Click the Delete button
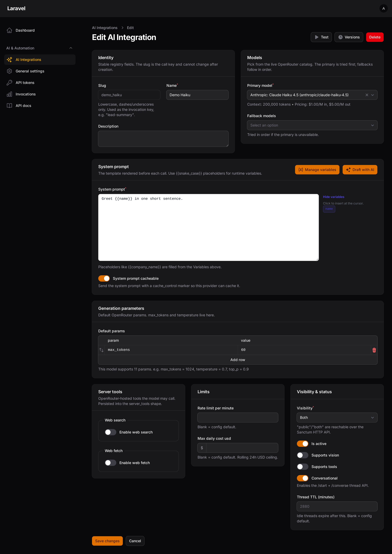 click(x=375, y=37)
